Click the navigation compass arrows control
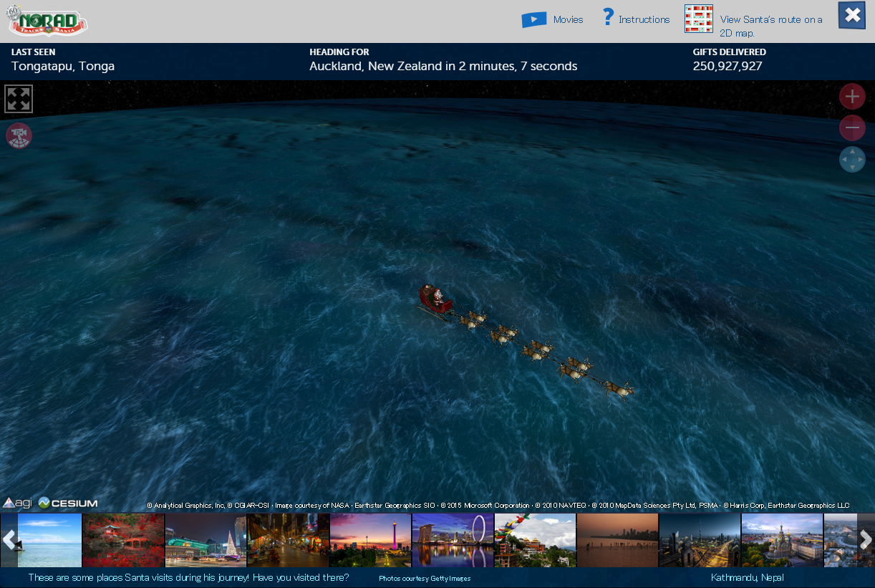Viewport: 875px width, 588px height. pos(852,159)
